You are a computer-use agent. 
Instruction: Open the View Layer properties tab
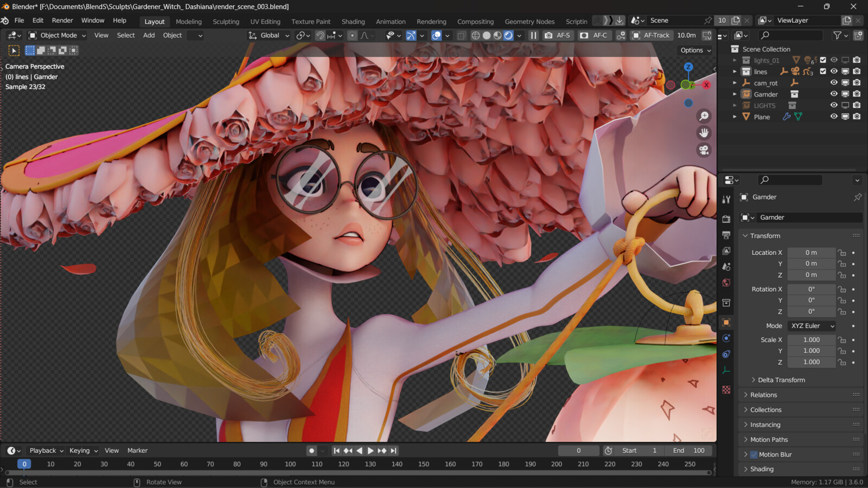point(726,251)
